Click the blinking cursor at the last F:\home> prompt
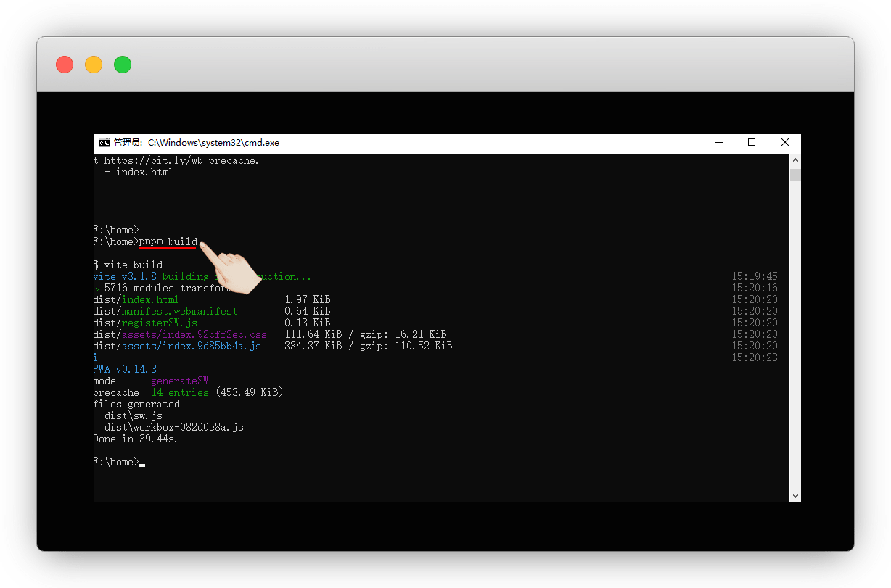This screenshot has width=891, height=588. click(142, 463)
